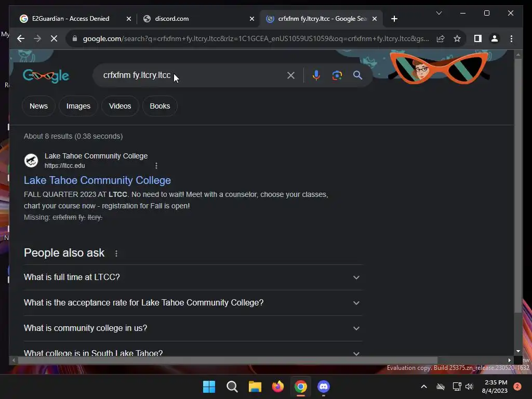Open the tab search dropdown arrow

coord(438,13)
